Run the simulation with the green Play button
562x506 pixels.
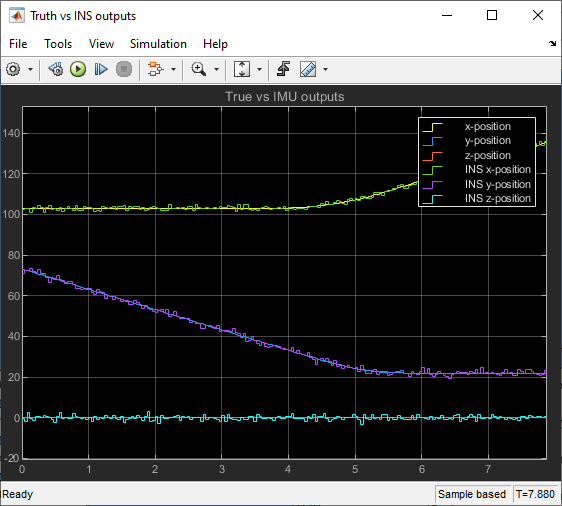point(78,69)
